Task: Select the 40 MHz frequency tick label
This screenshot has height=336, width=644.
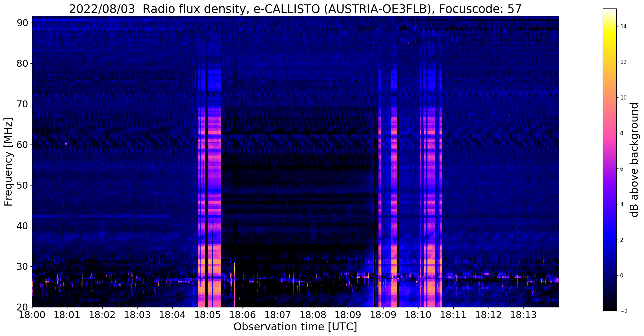Action: pos(22,226)
